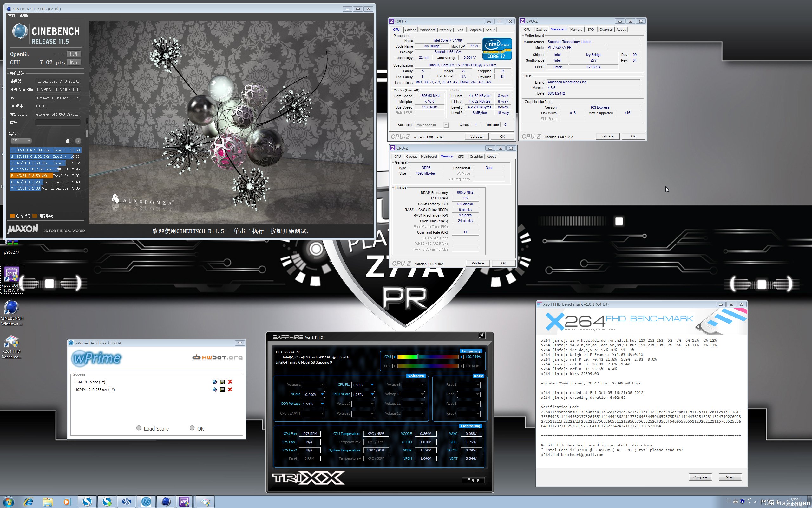The width and height of the screenshot is (812, 508).
Task: Open the hwbot.org link in wPrime
Action: (x=217, y=357)
